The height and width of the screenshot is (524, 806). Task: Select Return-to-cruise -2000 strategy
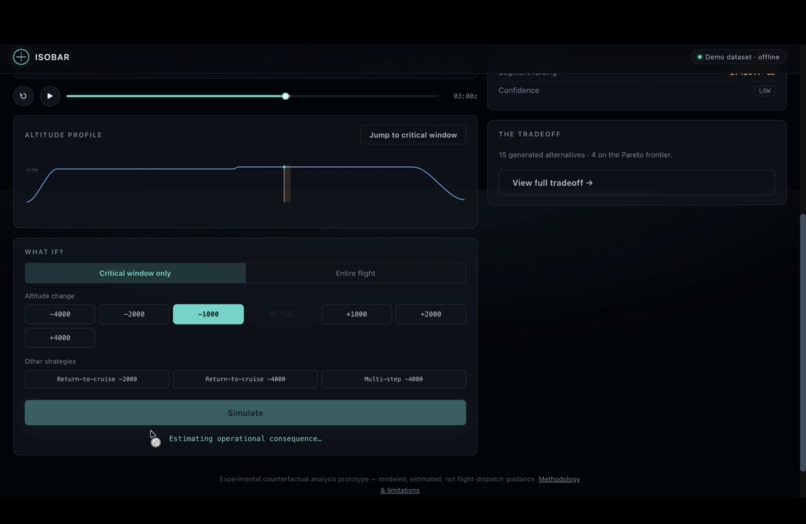coord(97,379)
